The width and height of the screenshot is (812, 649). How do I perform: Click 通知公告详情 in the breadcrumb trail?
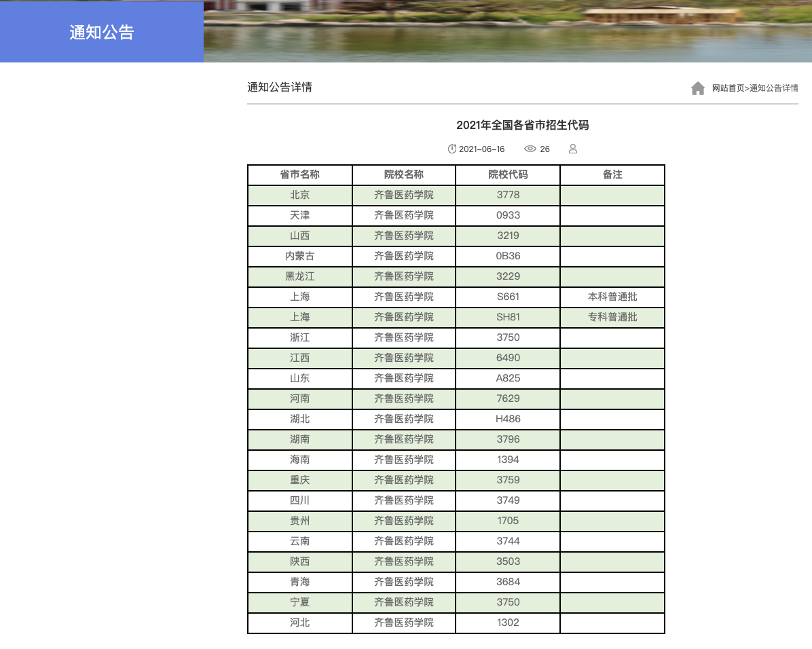pyautogui.click(x=774, y=88)
